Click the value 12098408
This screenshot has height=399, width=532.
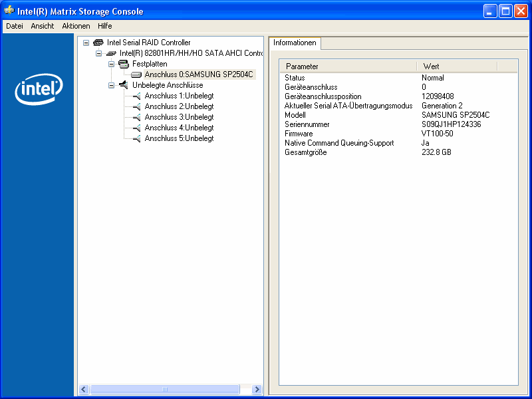438,96
